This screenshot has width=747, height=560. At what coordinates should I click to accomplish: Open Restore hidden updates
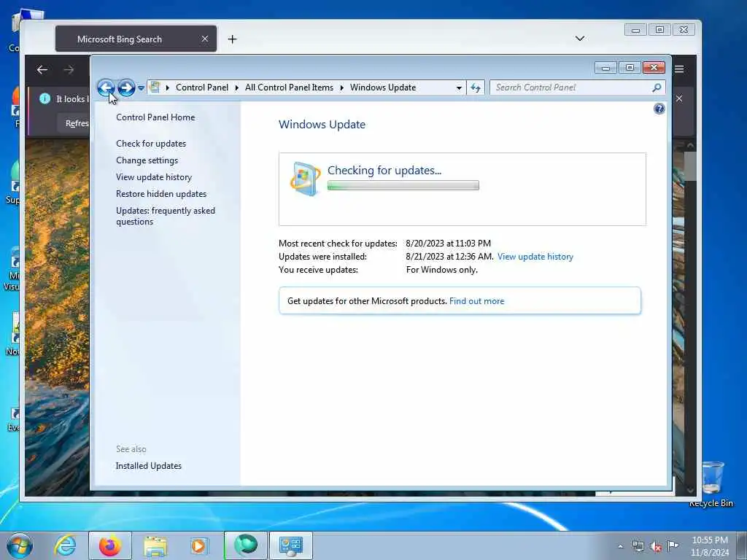(x=161, y=194)
